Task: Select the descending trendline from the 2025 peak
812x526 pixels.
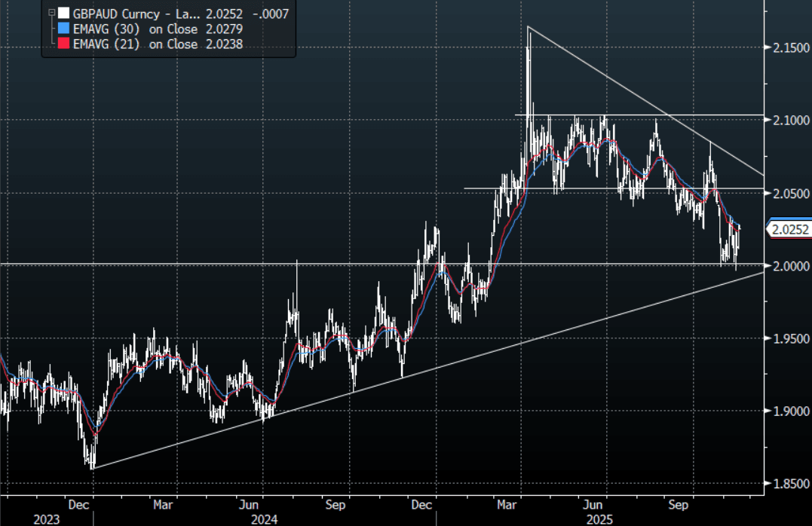Action: (x=641, y=99)
